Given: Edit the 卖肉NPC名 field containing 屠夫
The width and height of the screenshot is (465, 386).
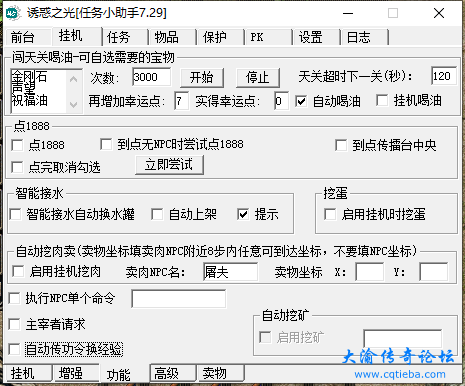Looking at the screenshot, I should coord(230,272).
